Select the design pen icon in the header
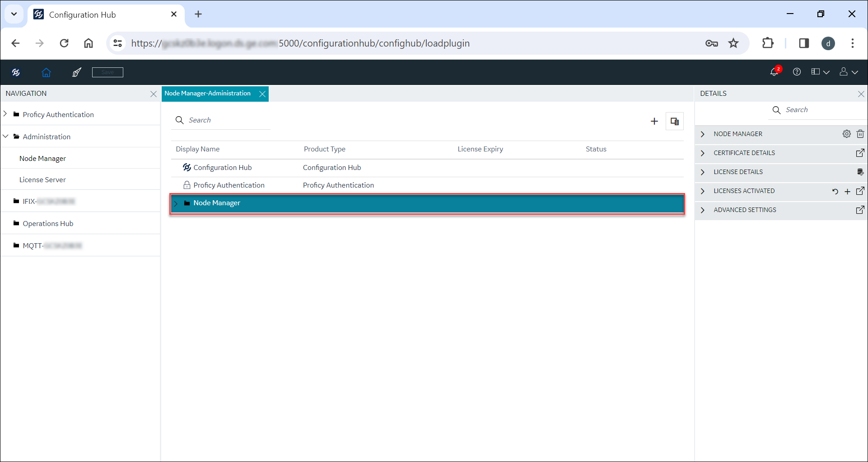The image size is (868, 462). click(x=77, y=72)
